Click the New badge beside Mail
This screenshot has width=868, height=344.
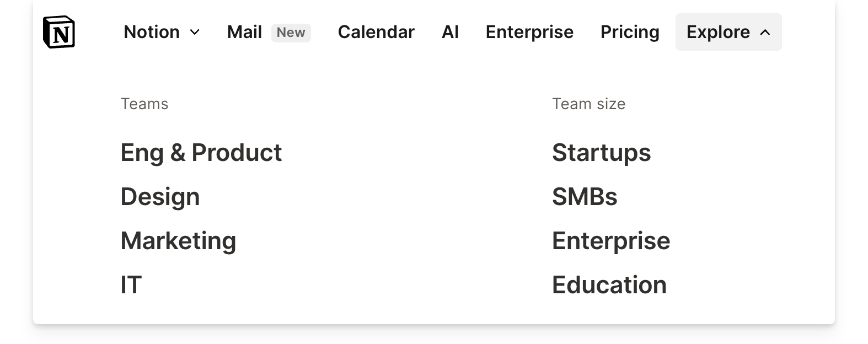point(291,33)
